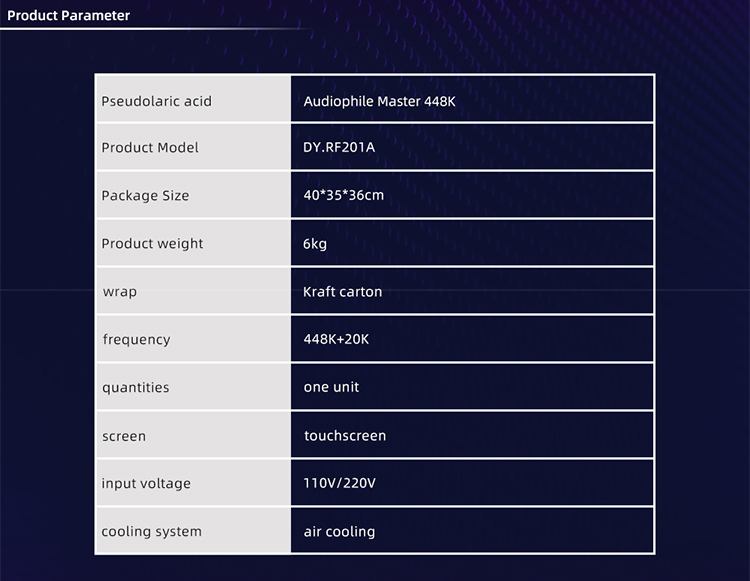The height and width of the screenshot is (581, 750).
Task: Click the Product Parameter heading
Action: [x=69, y=16]
